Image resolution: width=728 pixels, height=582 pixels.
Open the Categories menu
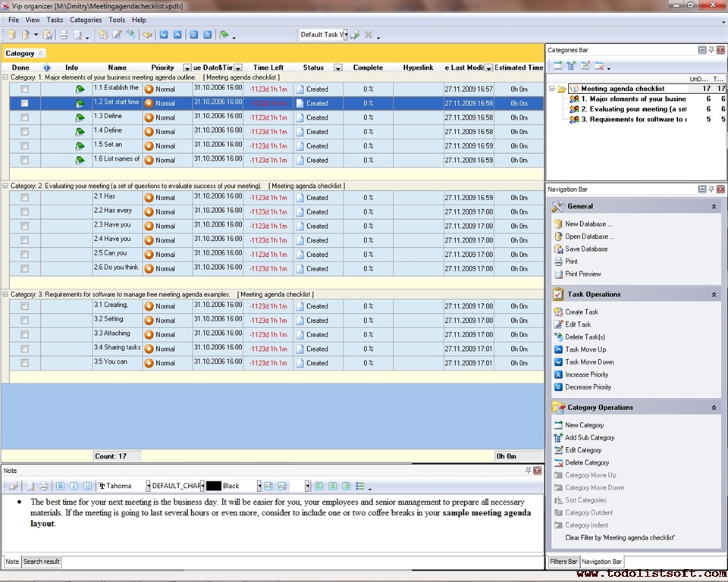pyautogui.click(x=86, y=20)
